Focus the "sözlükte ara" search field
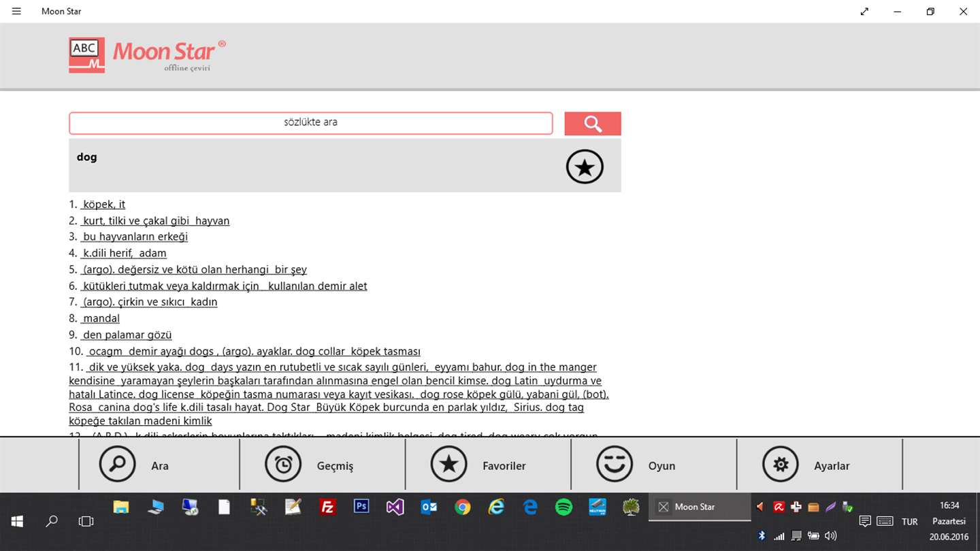This screenshot has height=551, width=980. click(x=310, y=123)
